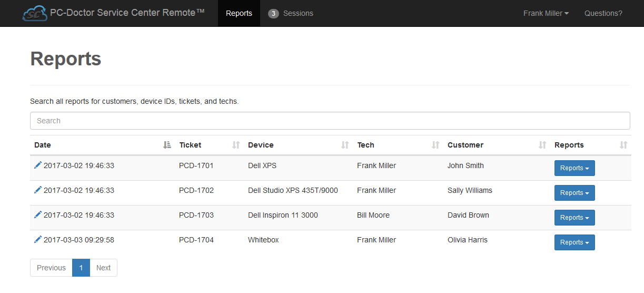Go to Next page
Viewport: 644px width, 293px height.
[x=103, y=268]
